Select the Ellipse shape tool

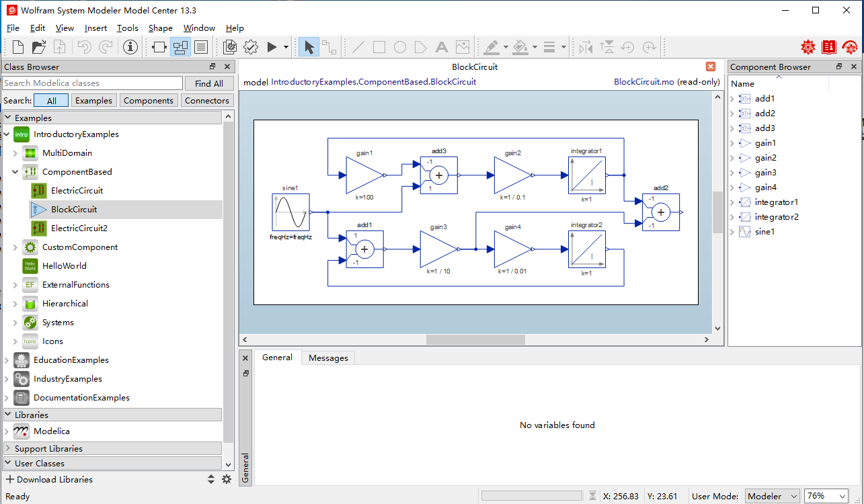click(400, 47)
